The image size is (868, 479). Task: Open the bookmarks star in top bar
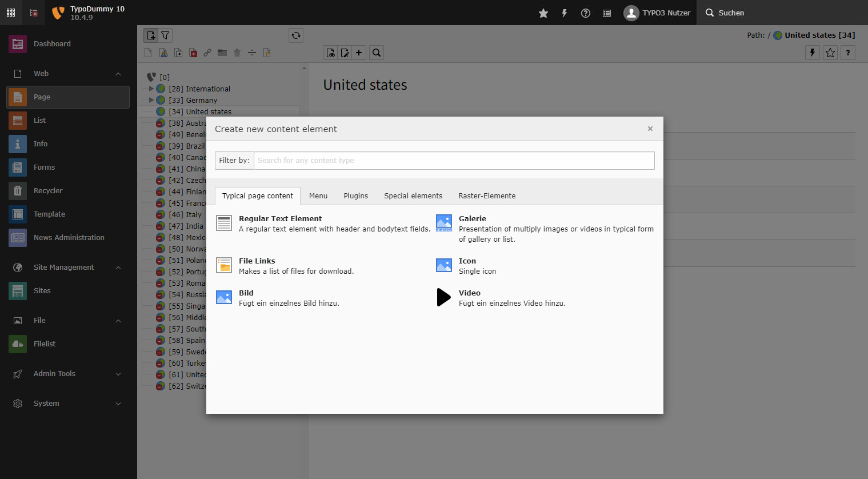(x=543, y=13)
